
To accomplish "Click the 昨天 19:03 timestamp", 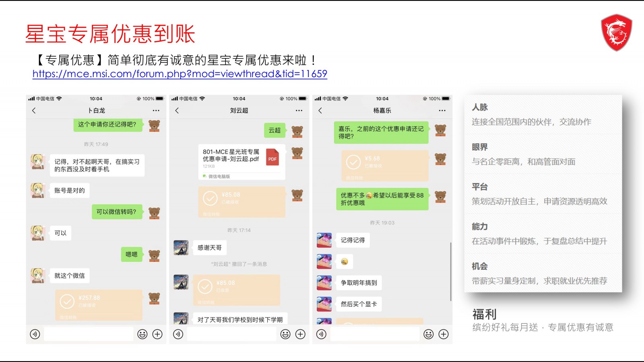I will tap(382, 223).
